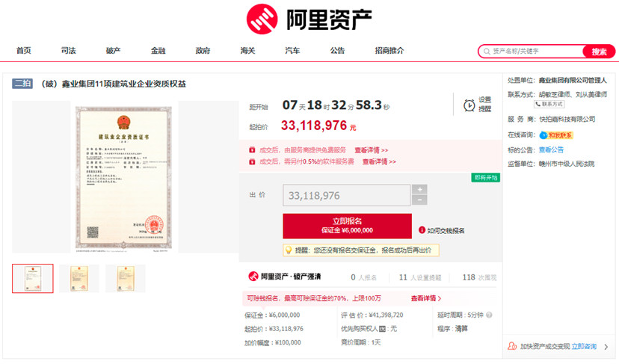
Task: Open the 首页 nav item
Action: (24, 51)
